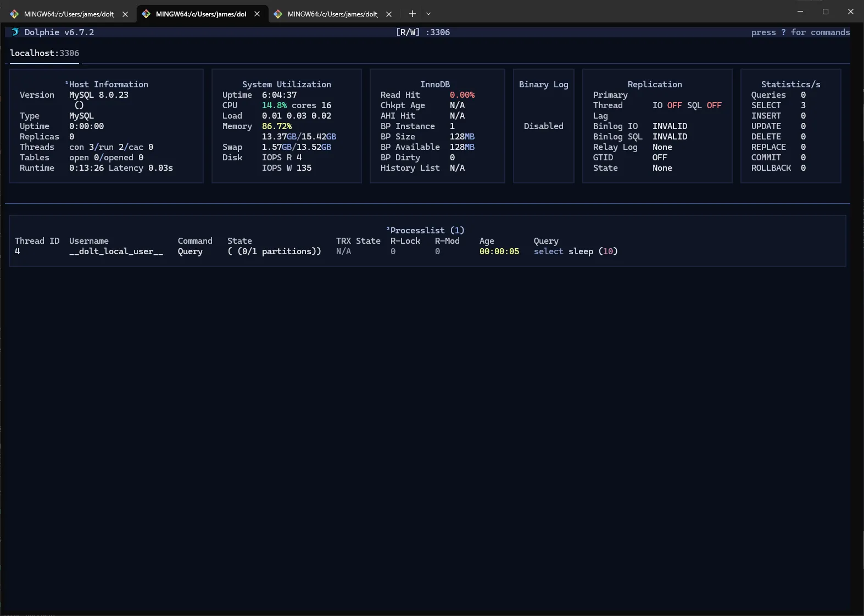Close the leftmost MINGW64 terminal tab
Image resolution: width=864 pixels, height=616 pixels.
125,14
